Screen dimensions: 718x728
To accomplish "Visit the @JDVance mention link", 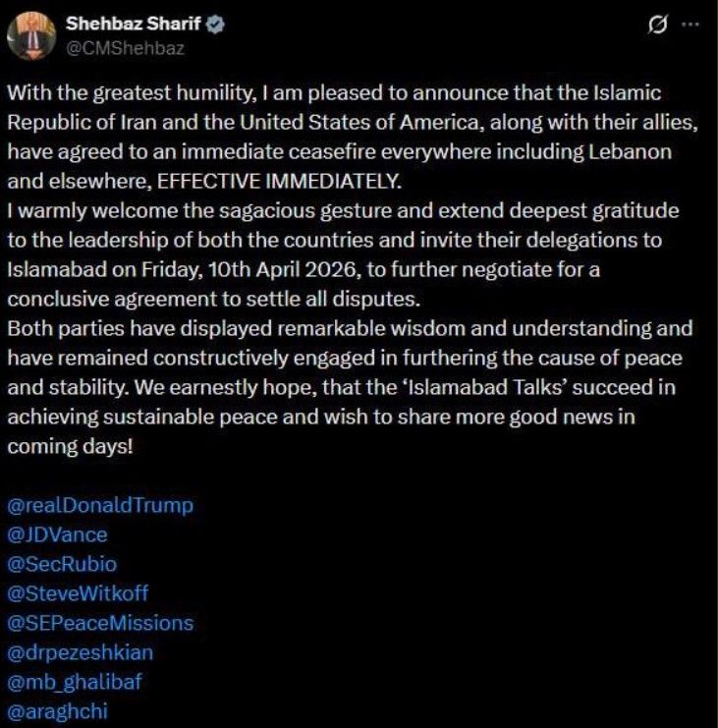I will pos(57,535).
